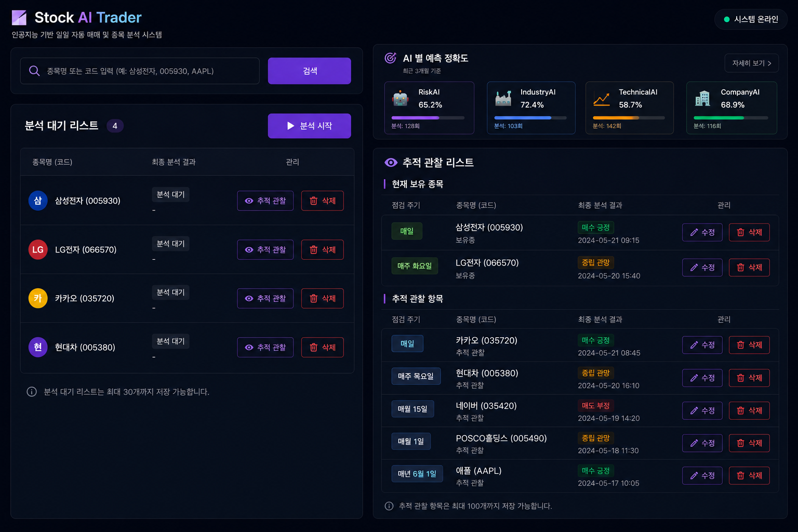Image resolution: width=798 pixels, height=532 pixels.
Task: Click the LG avatar in waiting list
Action: [38, 249]
